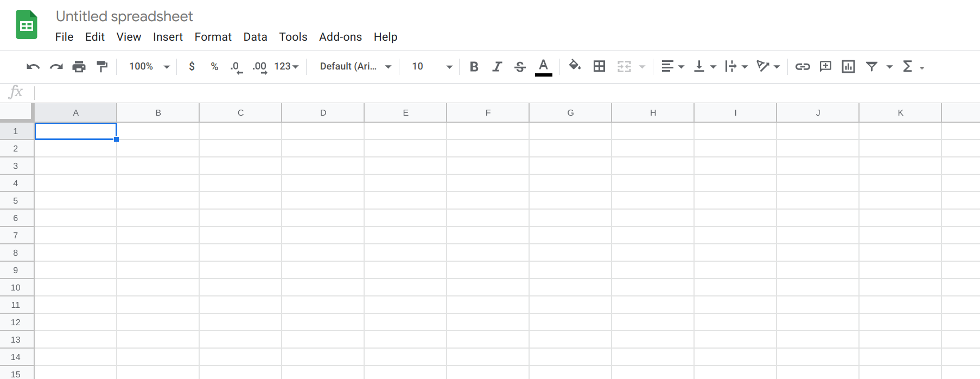The image size is (980, 379).
Task: Click the Untitled spreadsheet title
Action: [124, 16]
